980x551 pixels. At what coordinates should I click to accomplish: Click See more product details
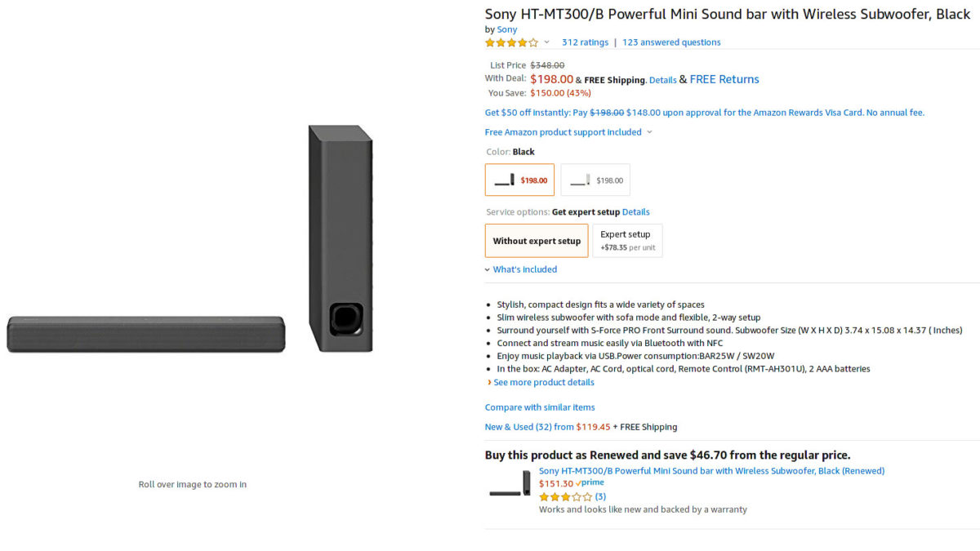pyautogui.click(x=543, y=382)
